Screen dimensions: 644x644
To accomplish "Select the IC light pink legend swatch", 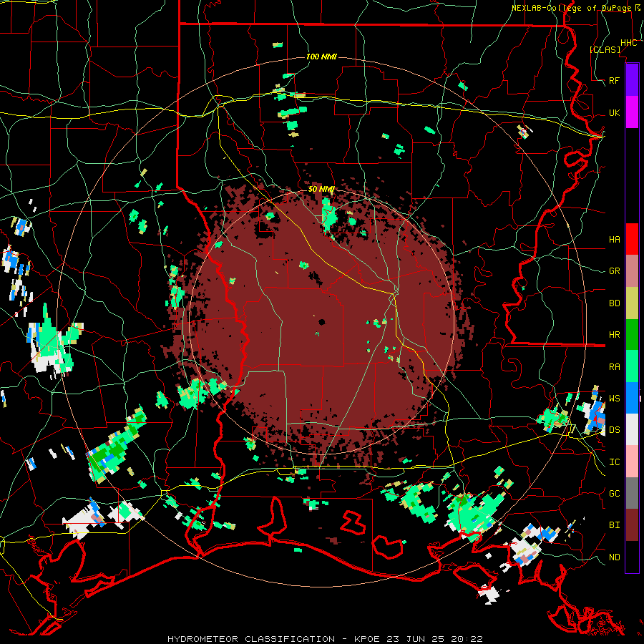I will pyautogui.click(x=632, y=462).
